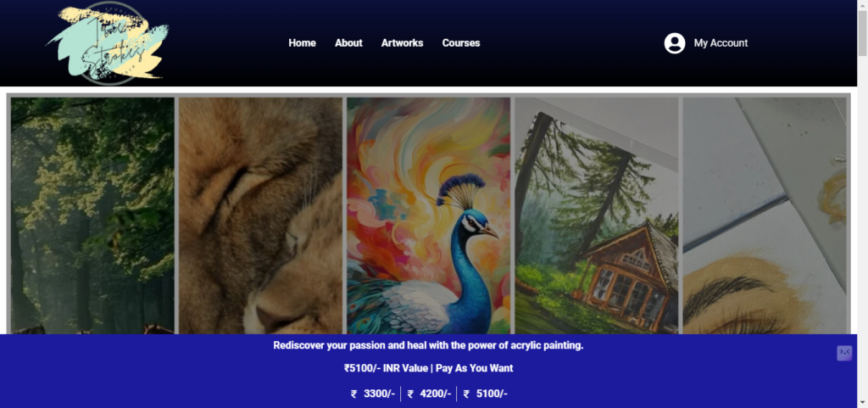Click the rupee symbol before 4200/-
868x408 pixels.
click(x=410, y=394)
